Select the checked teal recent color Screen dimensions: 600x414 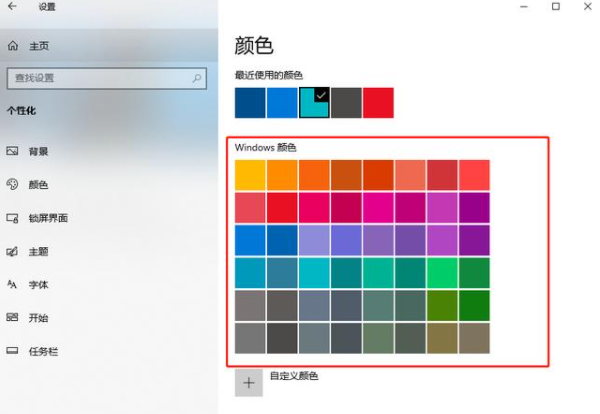click(314, 102)
